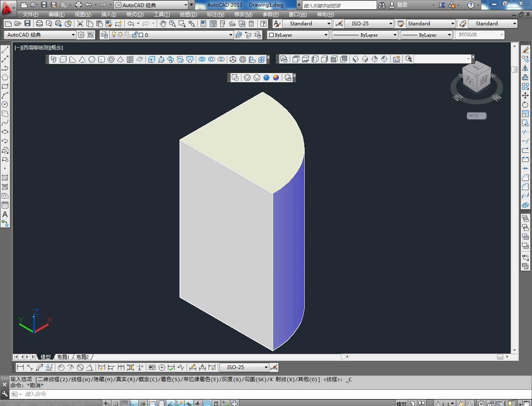532x406 pixels.
Task: Switch to Top view in View toolbar
Action: (x=296, y=59)
